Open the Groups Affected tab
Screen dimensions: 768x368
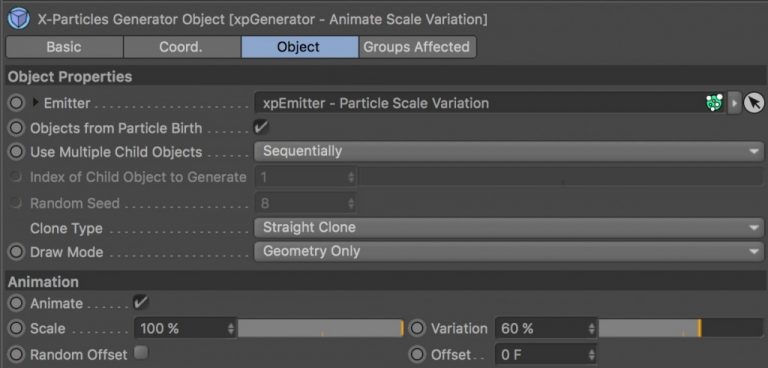[x=417, y=47]
